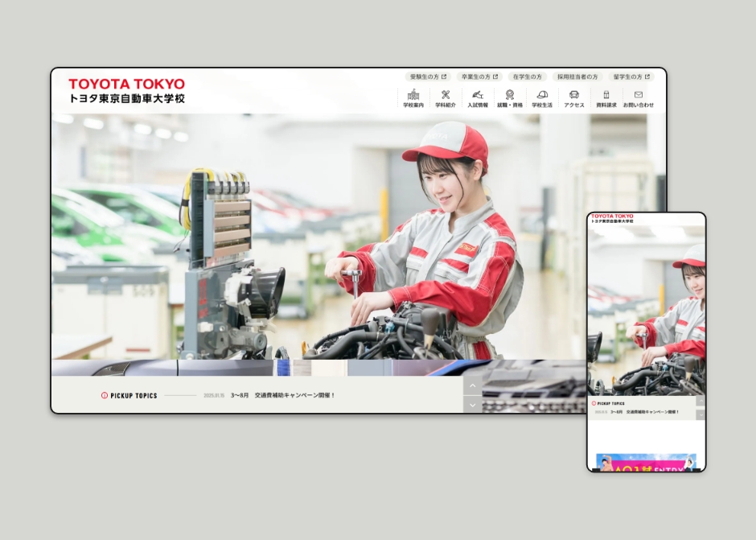Click the external-link arrow beside 留学生の方

click(647, 77)
